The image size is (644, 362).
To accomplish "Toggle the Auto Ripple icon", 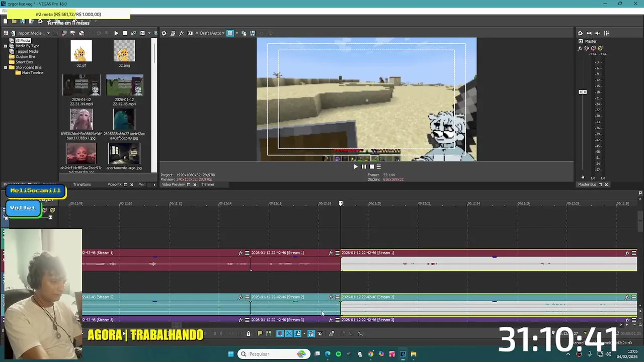I will tap(297, 333).
